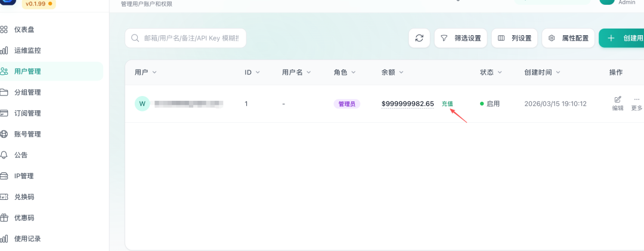Viewport: 644px width, 251px height.
Task: Click the columns icon in 列设置
Action: click(501, 38)
